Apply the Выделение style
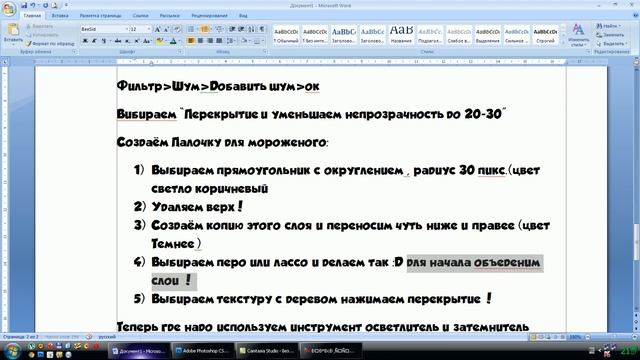 click(x=487, y=35)
